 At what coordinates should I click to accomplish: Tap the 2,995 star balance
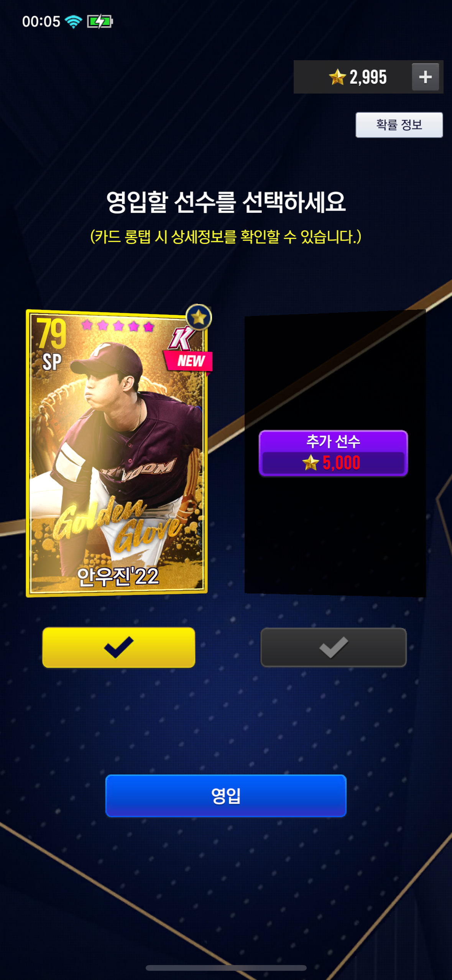point(368,77)
